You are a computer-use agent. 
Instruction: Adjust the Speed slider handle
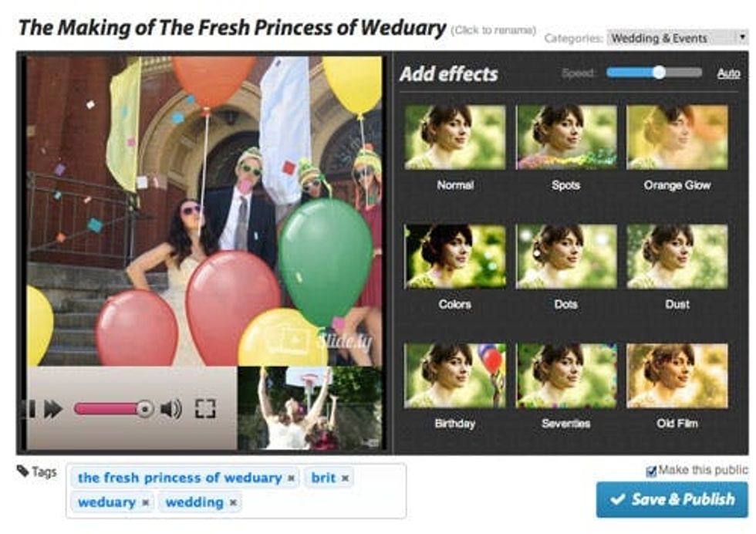click(659, 73)
